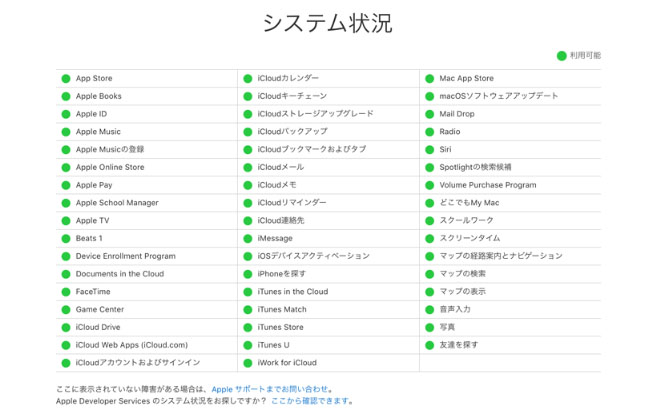
Task: Click the green status dot beside App Store
Action: (66, 78)
